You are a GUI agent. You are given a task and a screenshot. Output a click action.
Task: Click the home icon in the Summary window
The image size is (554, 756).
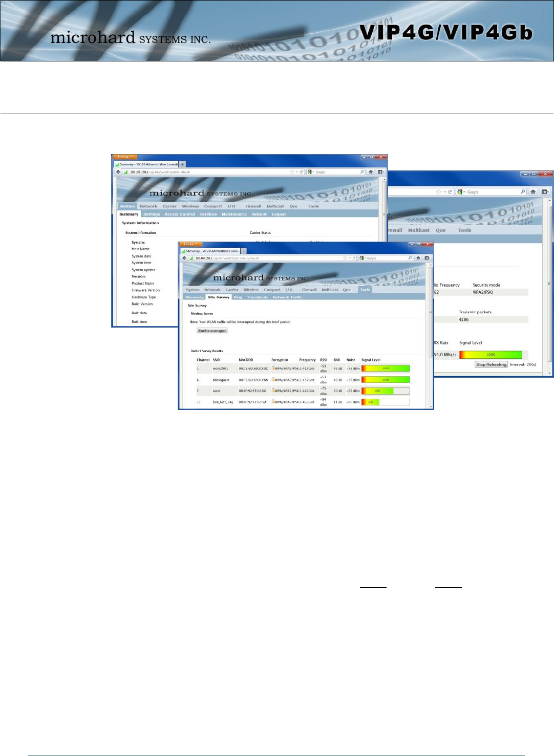[371, 172]
